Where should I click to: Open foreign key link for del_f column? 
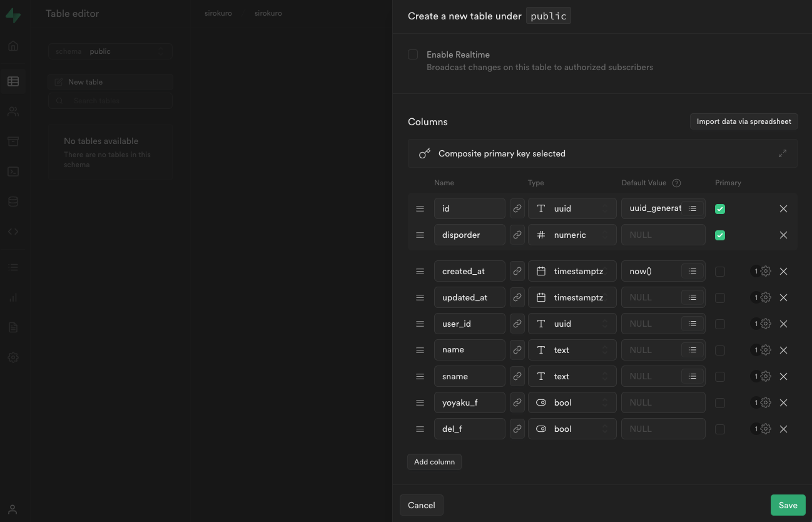coord(517,429)
